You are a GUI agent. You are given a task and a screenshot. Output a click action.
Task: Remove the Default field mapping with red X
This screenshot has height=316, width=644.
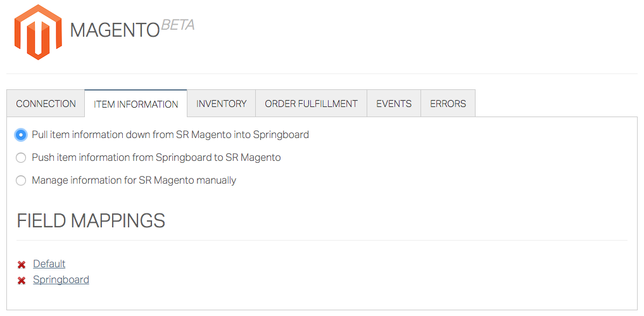coord(22,265)
